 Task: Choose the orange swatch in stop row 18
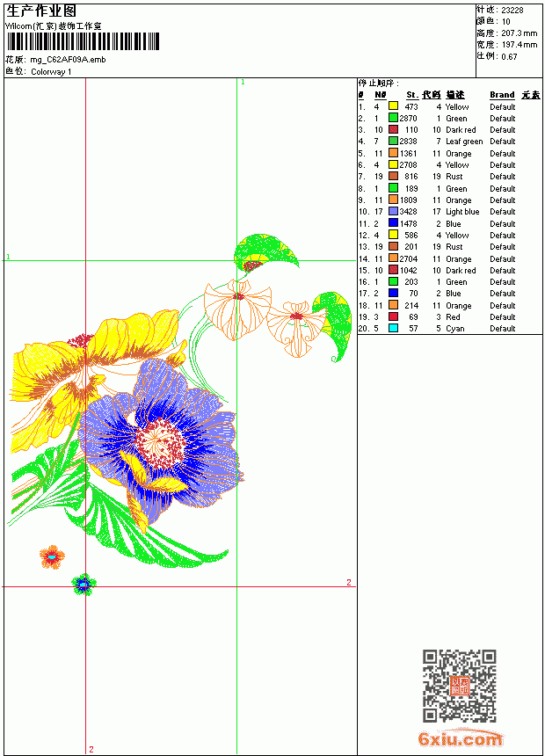393,305
